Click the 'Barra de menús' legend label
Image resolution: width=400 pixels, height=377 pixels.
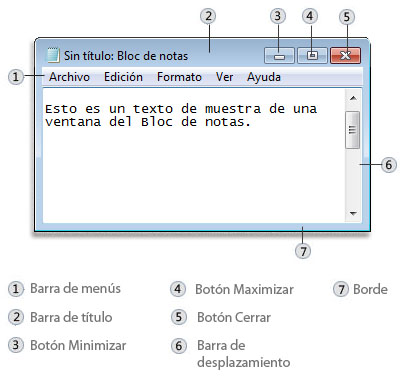point(75,288)
